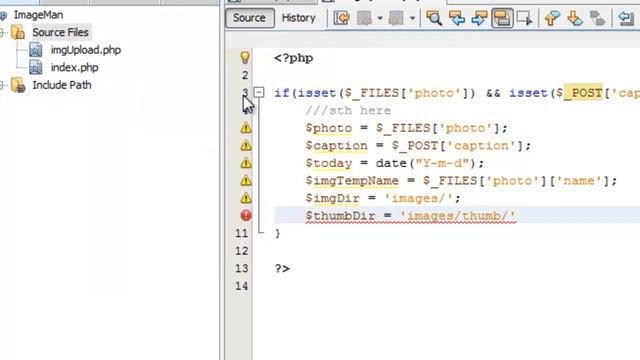Open the Back history dropdown arrow
640x360 pixels.
(x=380, y=18)
